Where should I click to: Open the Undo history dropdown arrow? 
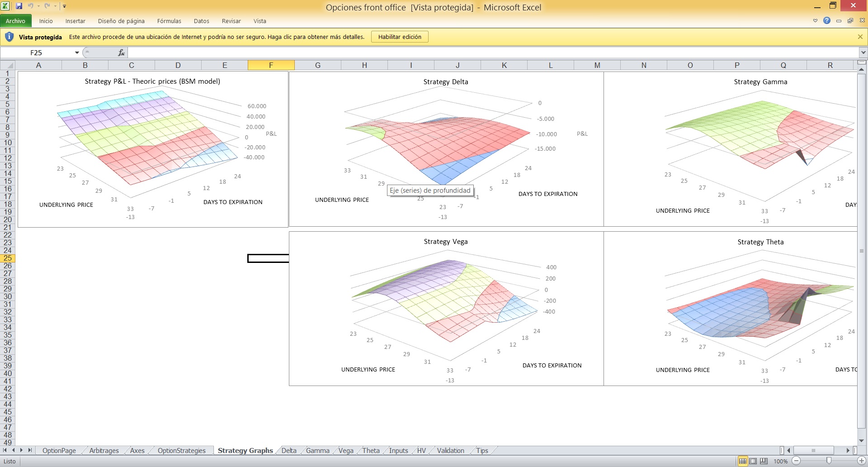pos(38,6)
